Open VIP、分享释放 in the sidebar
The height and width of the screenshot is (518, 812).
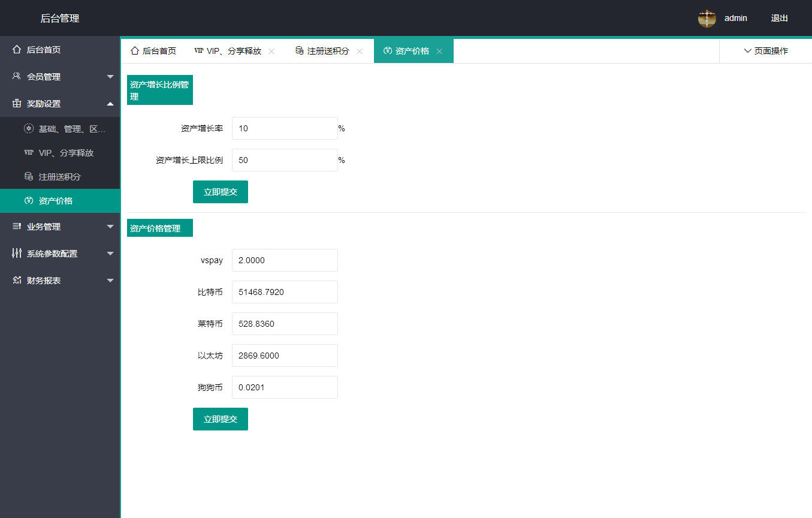(x=66, y=153)
